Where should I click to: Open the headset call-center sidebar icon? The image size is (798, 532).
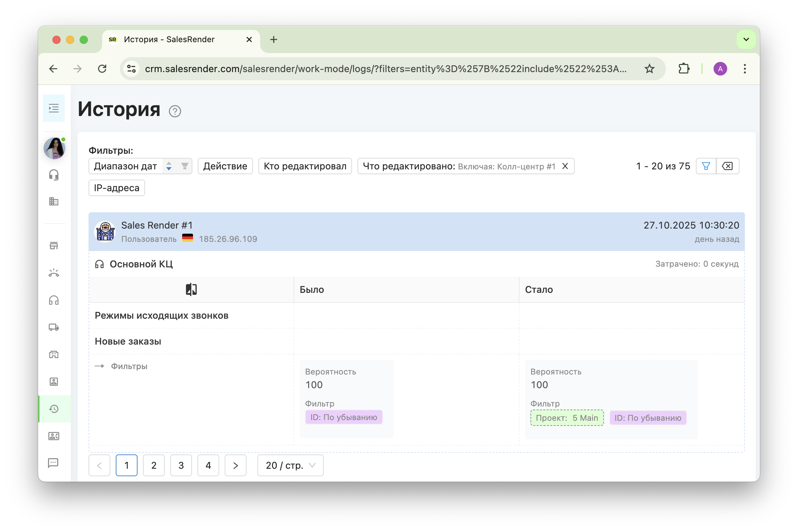(54, 175)
